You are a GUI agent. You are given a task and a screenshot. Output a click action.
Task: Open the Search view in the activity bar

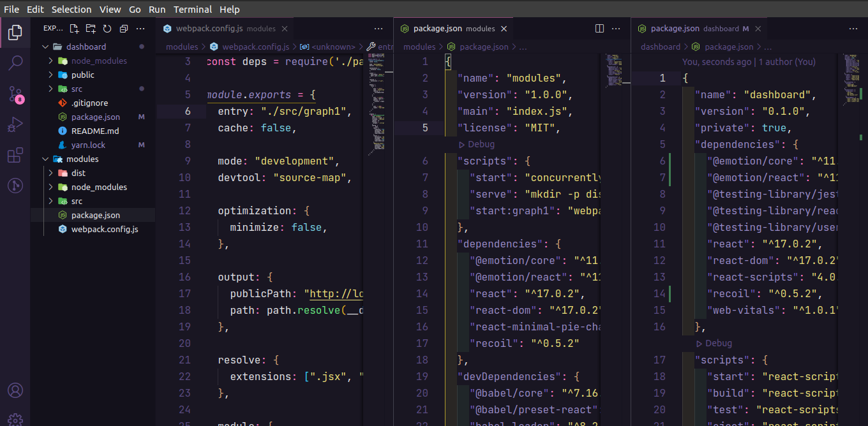(15, 62)
